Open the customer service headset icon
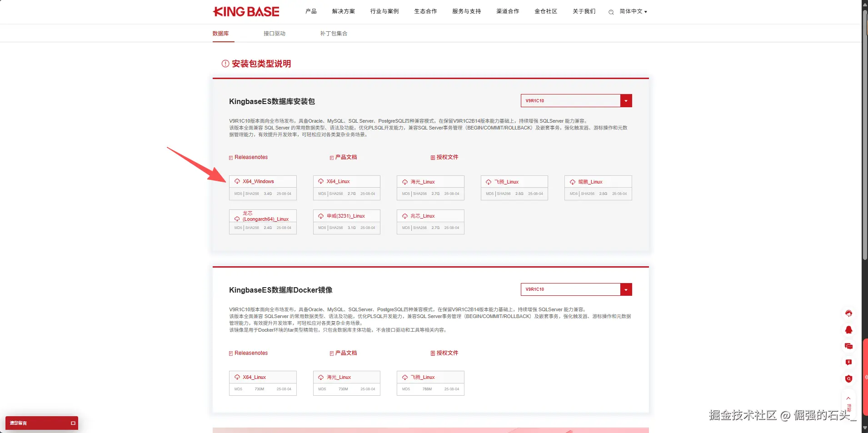Viewport: 868px width, 433px height. click(848, 314)
